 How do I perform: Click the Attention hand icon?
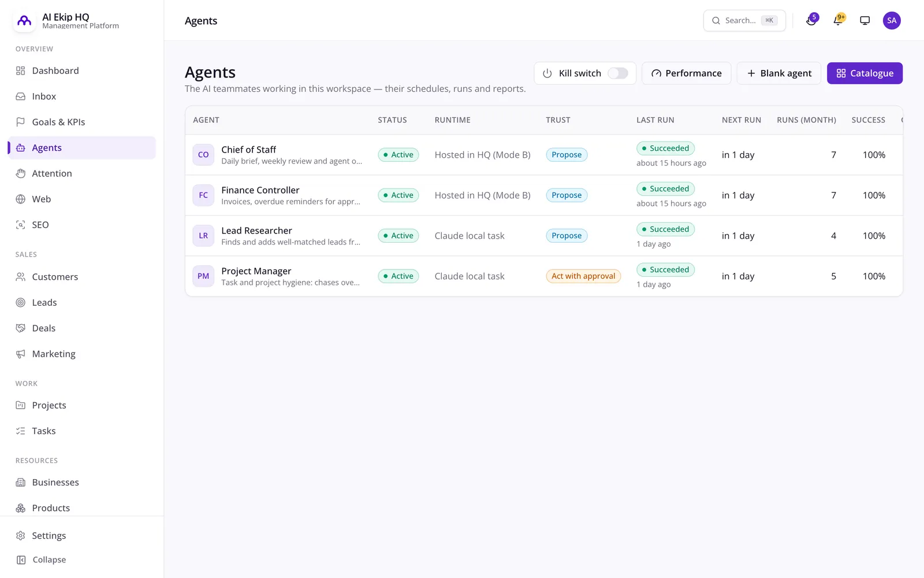tap(21, 173)
